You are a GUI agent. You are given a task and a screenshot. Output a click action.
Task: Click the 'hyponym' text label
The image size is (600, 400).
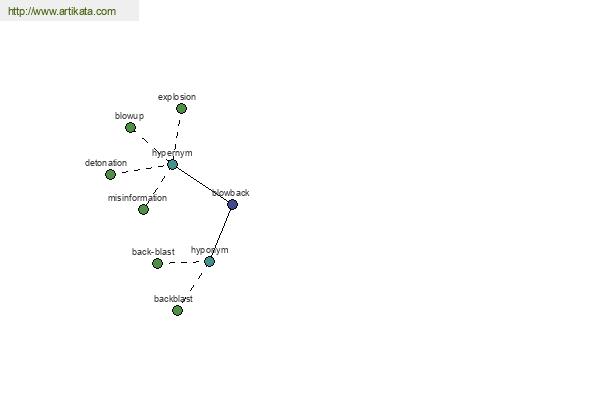coord(209,250)
